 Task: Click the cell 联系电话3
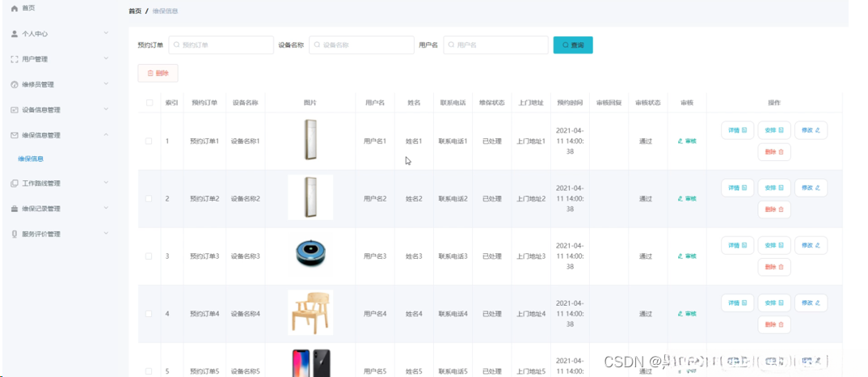pyautogui.click(x=453, y=256)
